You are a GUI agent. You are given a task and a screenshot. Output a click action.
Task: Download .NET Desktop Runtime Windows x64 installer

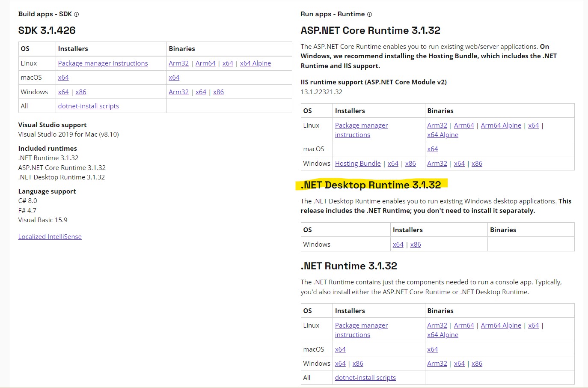[398, 245]
